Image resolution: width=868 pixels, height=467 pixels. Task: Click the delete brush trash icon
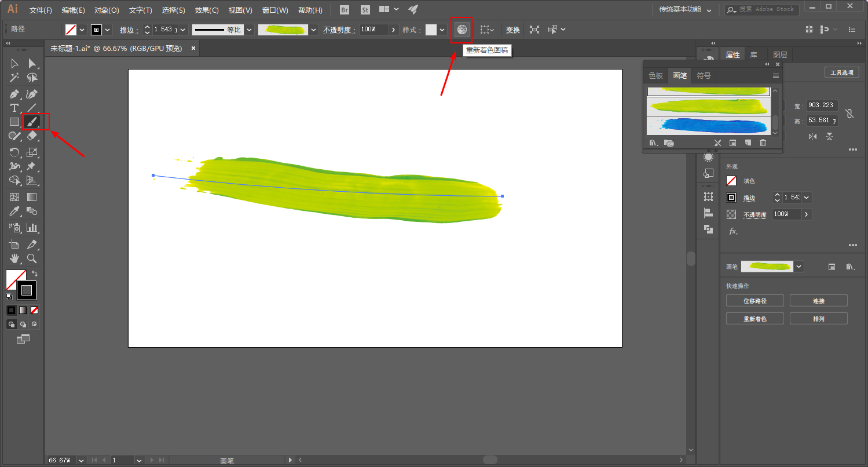coord(763,143)
